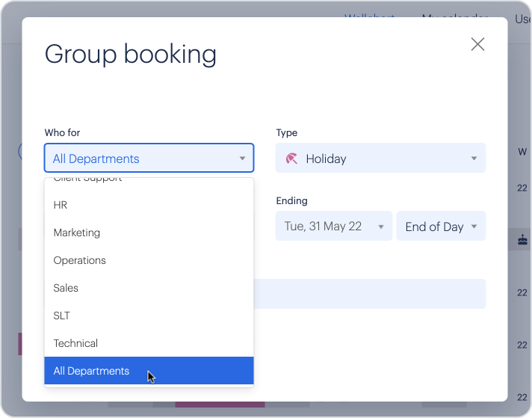Click the arrow on the Who for dropdown
This screenshot has width=532, height=418.
(242, 159)
